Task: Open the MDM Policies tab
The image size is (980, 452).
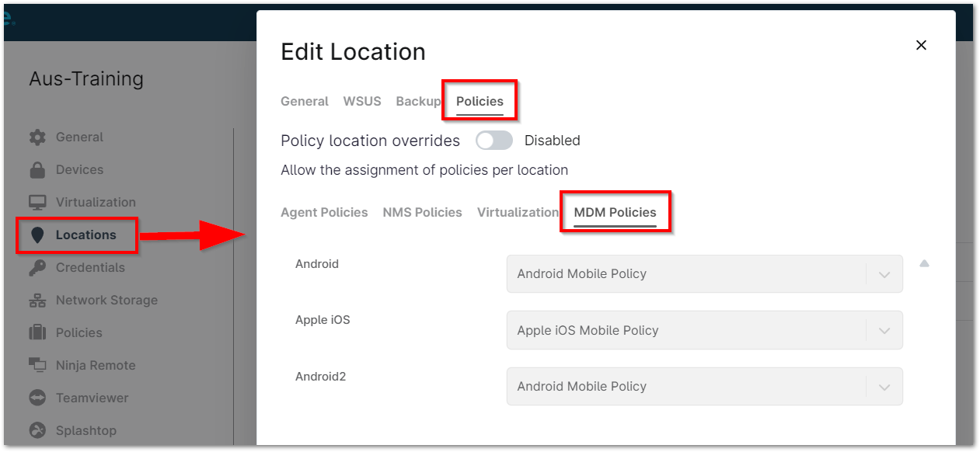Action: click(615, 211)
